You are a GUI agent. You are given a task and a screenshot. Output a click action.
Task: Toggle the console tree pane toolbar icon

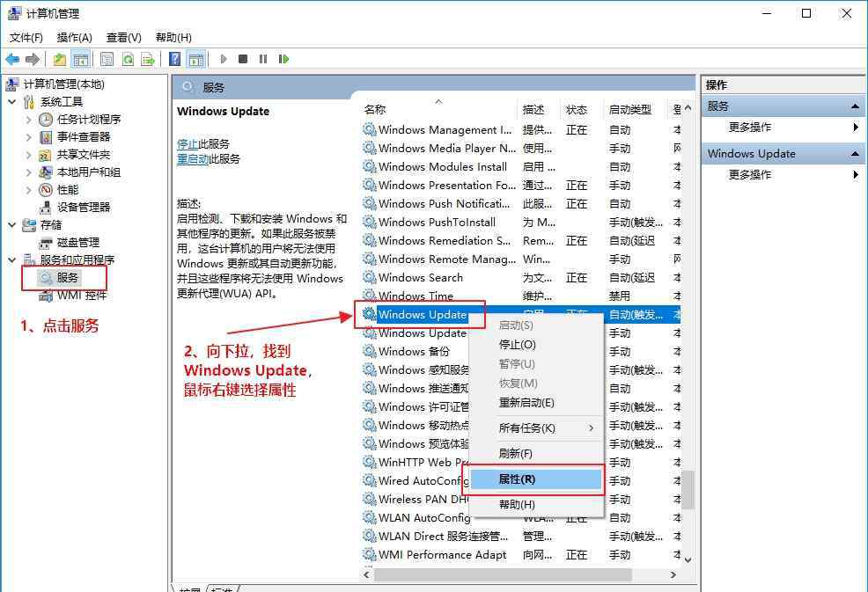point(81,59)
